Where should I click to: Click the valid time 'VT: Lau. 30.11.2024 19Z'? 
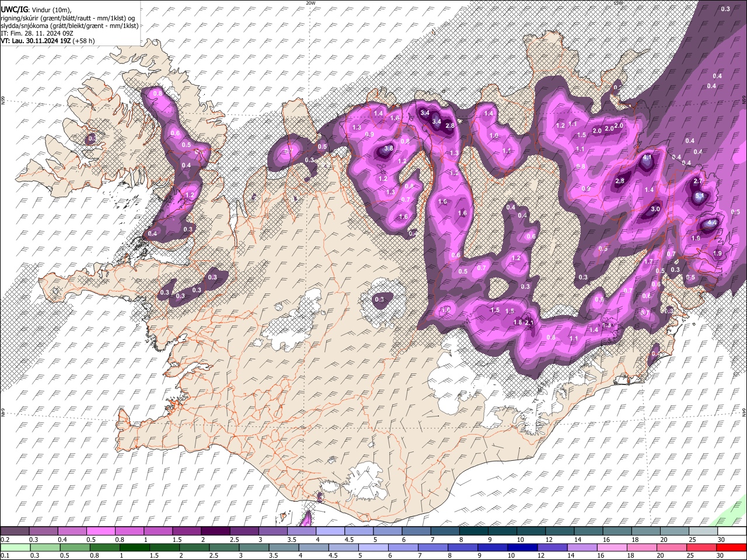[36, 41]
